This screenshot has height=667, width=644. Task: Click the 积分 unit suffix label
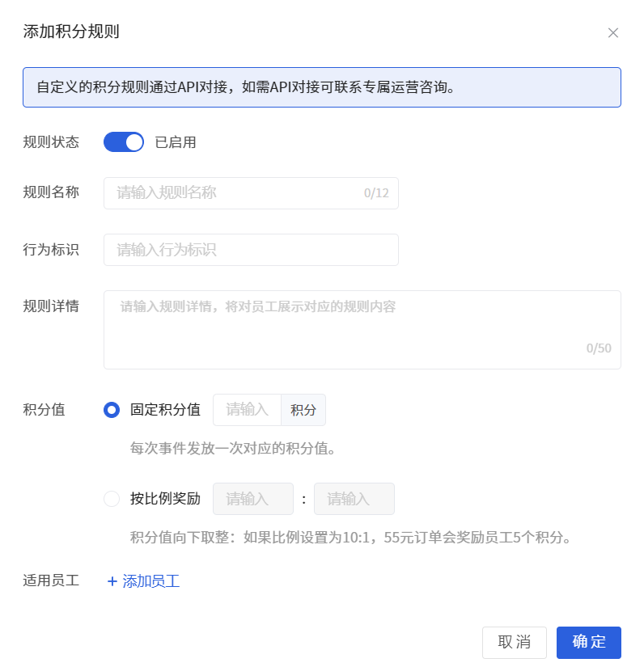point(303,410)
